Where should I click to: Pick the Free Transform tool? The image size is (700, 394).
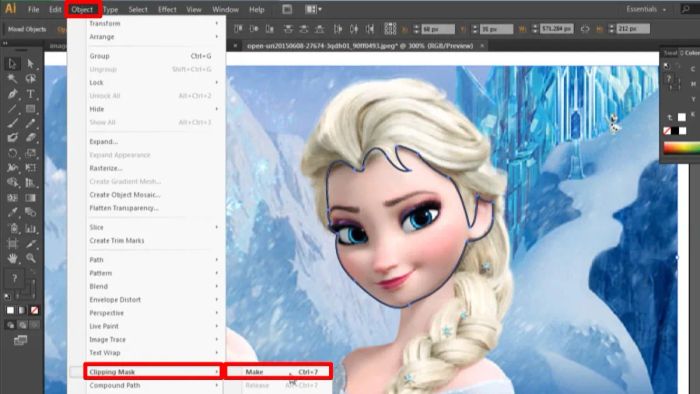tap(30, 168)
